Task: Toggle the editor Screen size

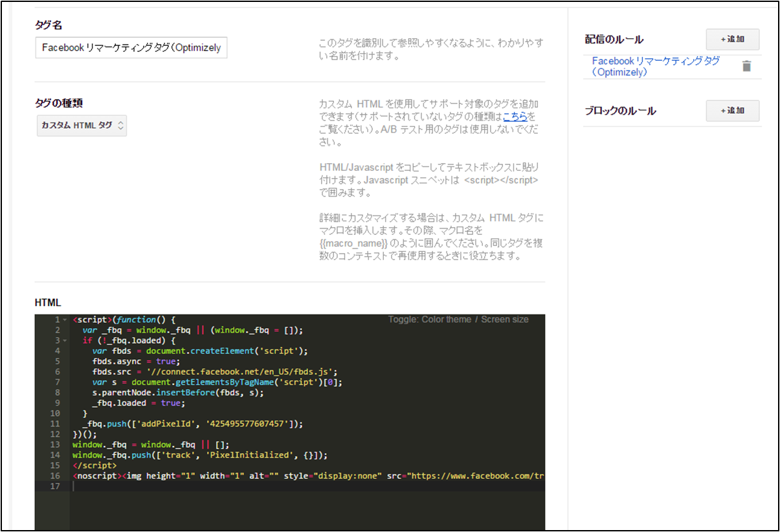Action: click(505, 320)
